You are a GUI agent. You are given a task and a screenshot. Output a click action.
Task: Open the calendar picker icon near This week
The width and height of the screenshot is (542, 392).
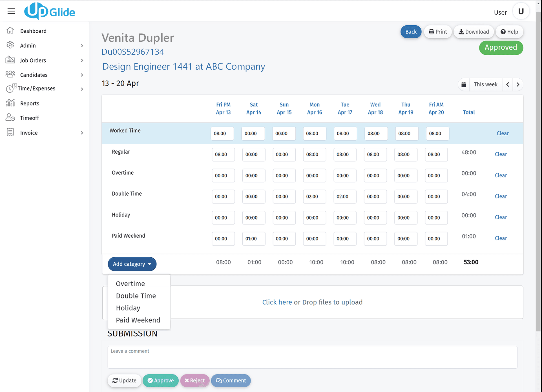464,84
